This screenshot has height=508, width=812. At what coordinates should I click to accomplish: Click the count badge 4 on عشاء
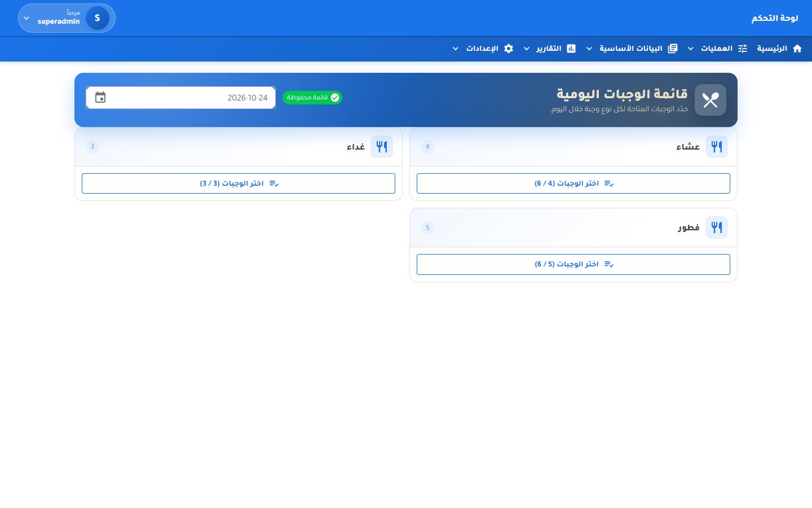(x=427, y=147)
